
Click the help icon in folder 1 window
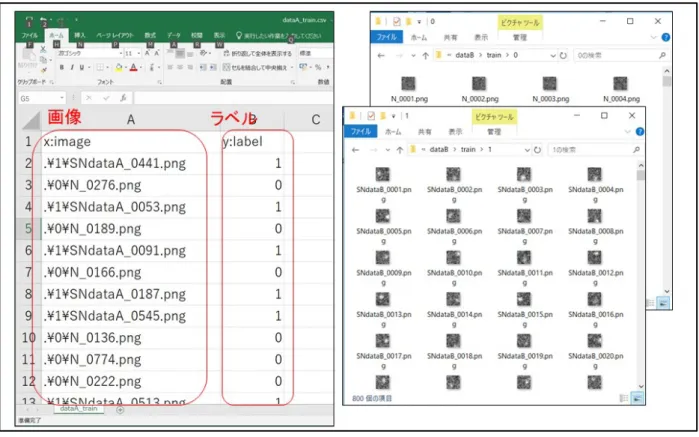[x=640, y=132]
